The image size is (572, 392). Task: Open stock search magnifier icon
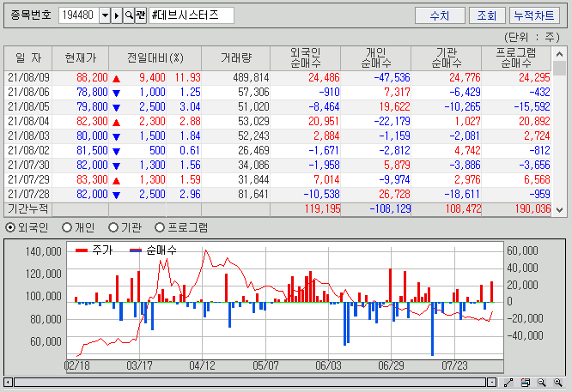129,15
